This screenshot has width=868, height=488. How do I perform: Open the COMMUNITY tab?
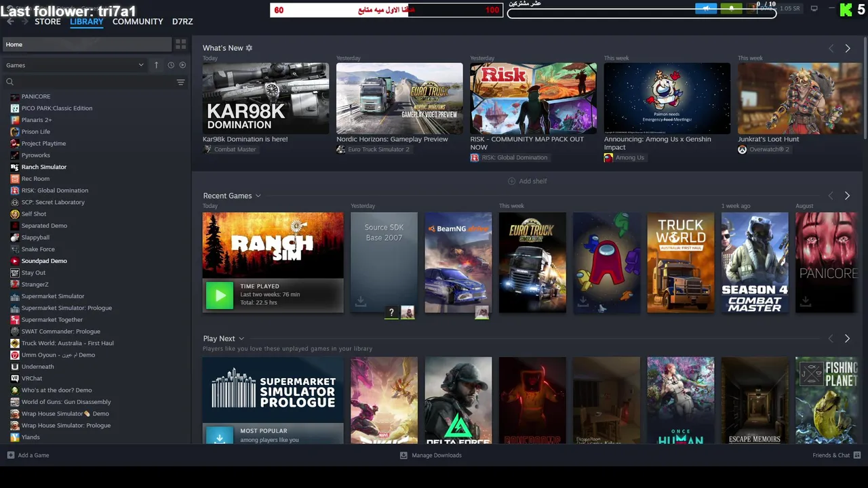pyautogui.click(x=138, y=22)
